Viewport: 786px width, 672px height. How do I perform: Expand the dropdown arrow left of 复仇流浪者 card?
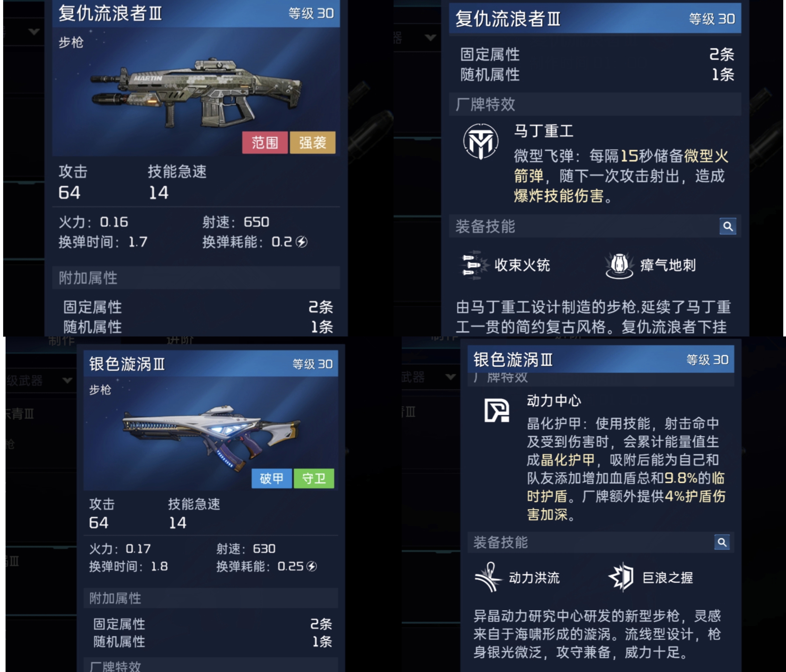coord(33,31)
